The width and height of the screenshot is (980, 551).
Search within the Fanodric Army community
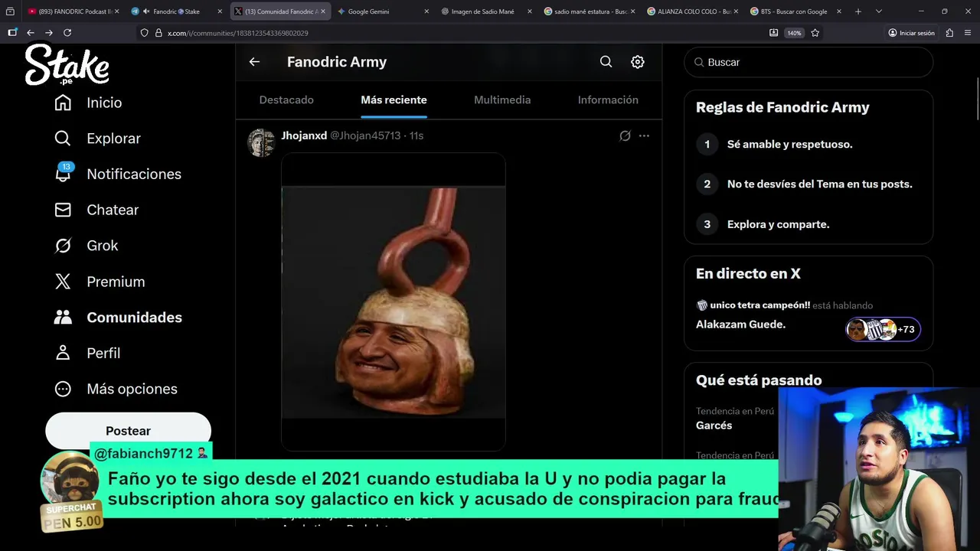[x=606, y=62]
